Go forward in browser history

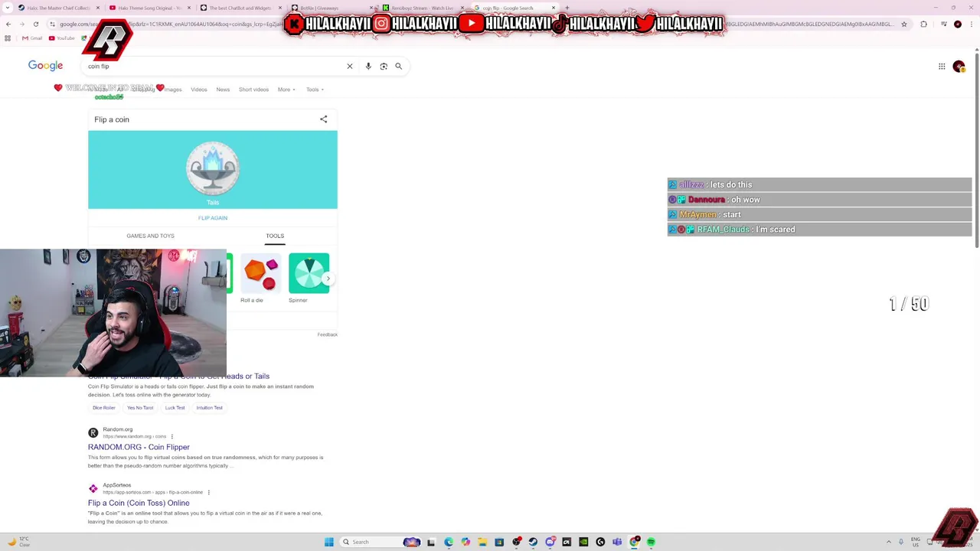tap(22, 24)
